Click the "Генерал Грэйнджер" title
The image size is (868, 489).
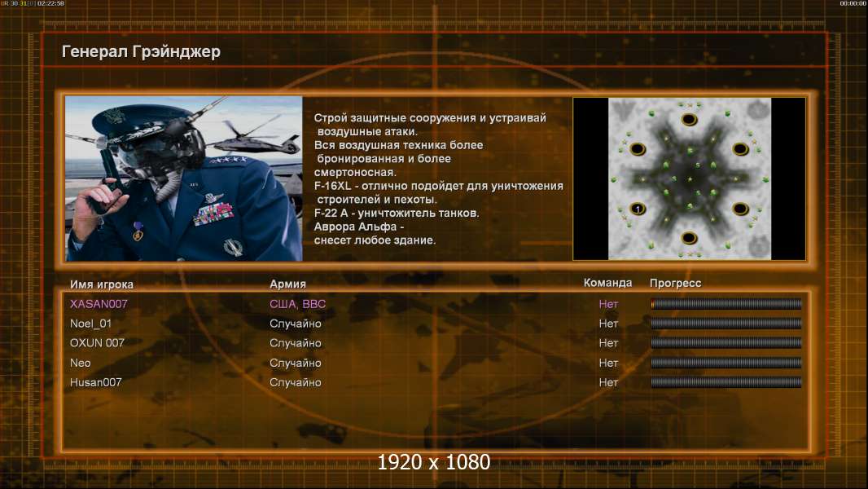pos(141,52)
